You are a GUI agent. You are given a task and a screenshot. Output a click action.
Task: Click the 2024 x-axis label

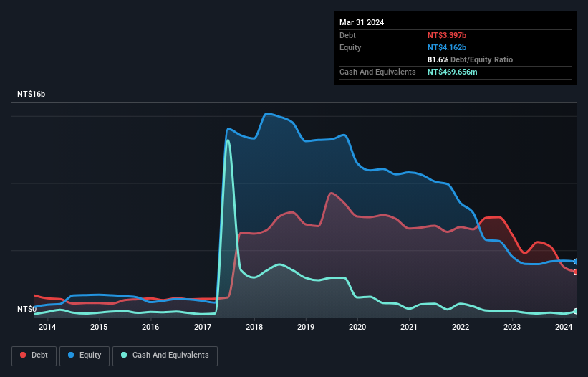coord(564,327)
